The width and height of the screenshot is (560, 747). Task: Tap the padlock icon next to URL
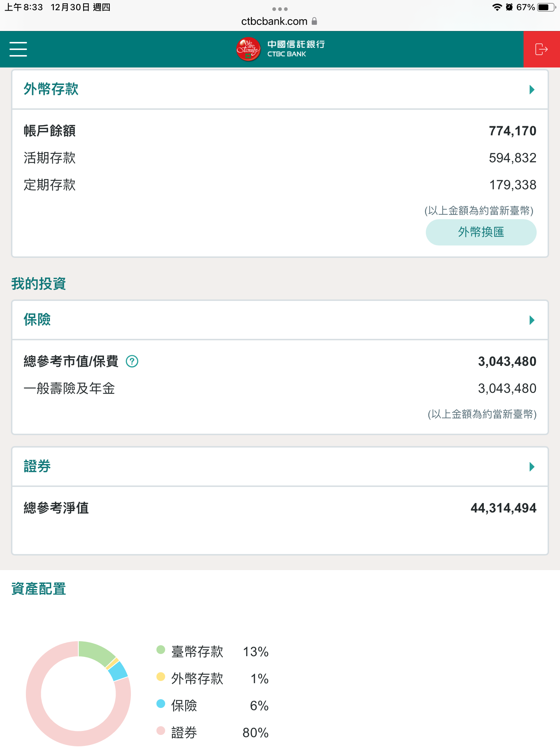(x=314, y=21)
